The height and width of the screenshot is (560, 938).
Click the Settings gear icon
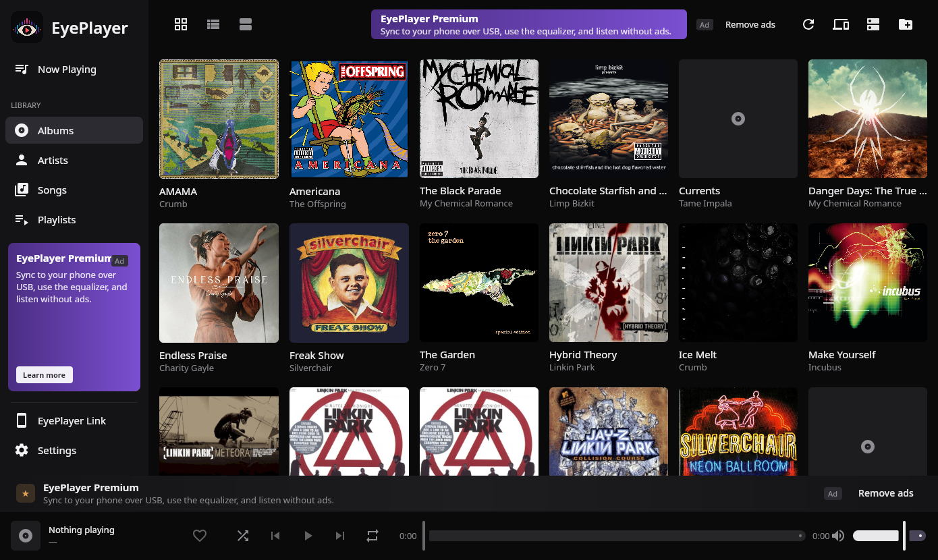click(x=22, y=450)
